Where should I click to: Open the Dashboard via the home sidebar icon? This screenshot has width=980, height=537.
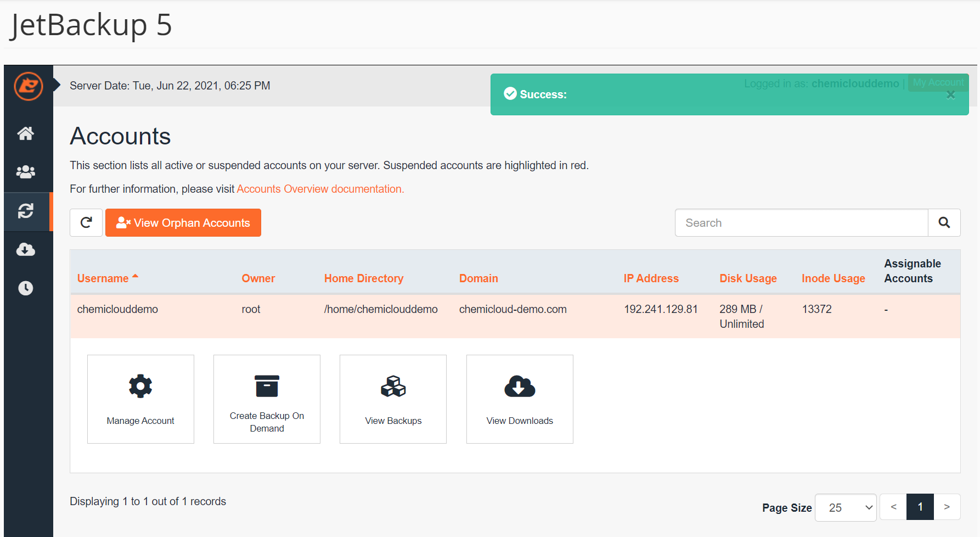pyautogui.click(x=25, y=133)
